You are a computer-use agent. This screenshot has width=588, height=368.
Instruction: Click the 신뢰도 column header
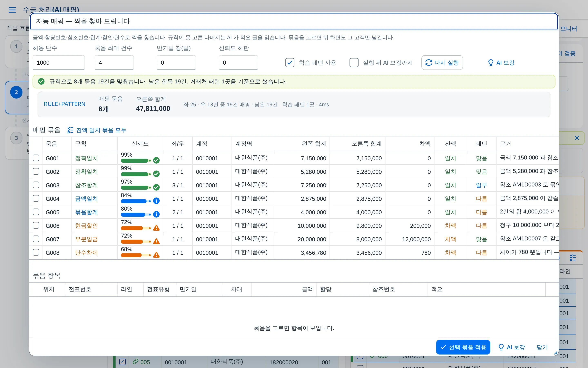pyautogui.click(x=140, y=144)
